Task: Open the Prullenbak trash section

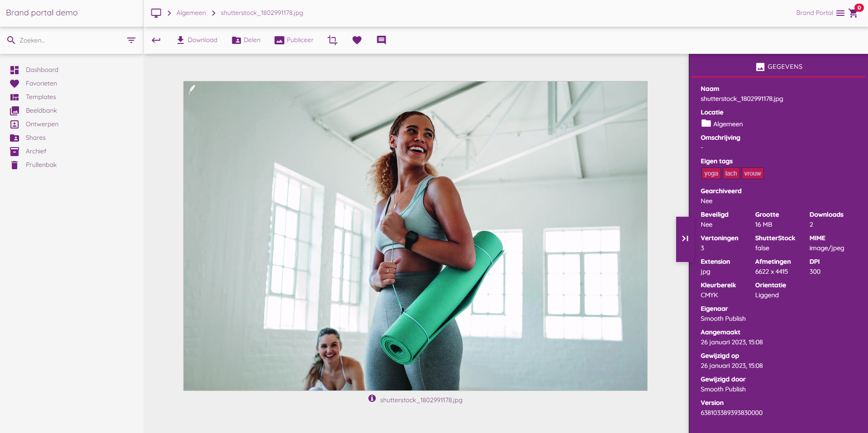Action: tap(40, 165)
